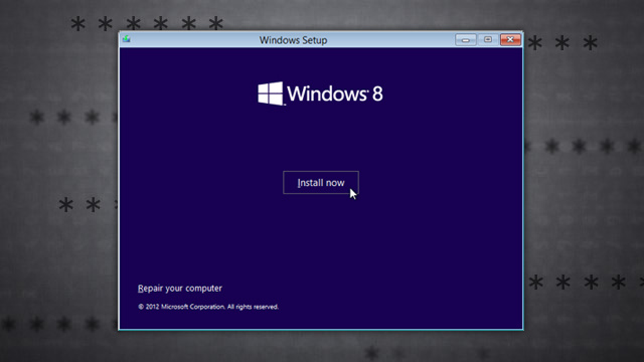
Task: Click the Install now button
Action: tap(321, 183)
